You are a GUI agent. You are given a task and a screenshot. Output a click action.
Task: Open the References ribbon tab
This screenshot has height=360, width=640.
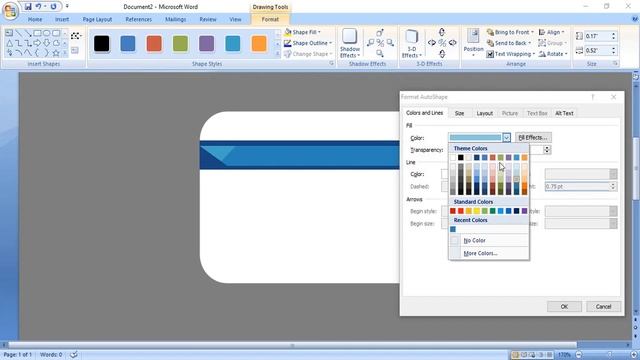coord(138,19)
